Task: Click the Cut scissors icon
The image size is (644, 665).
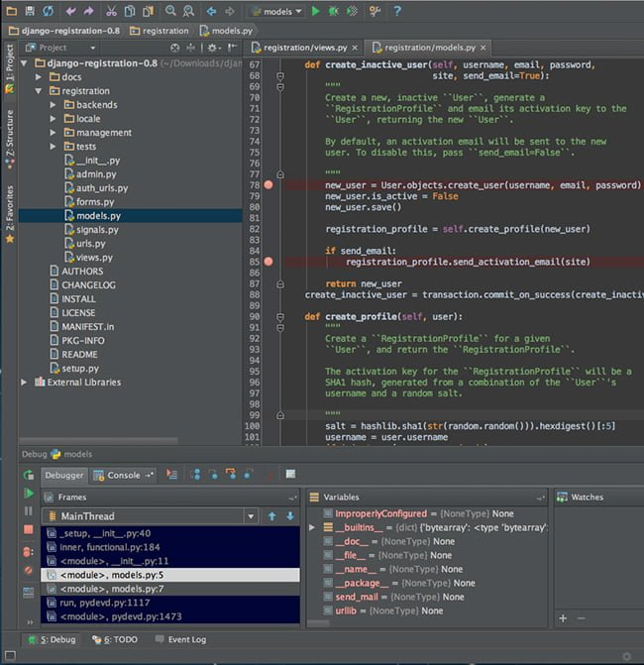Action: click(x=111, y=12)
